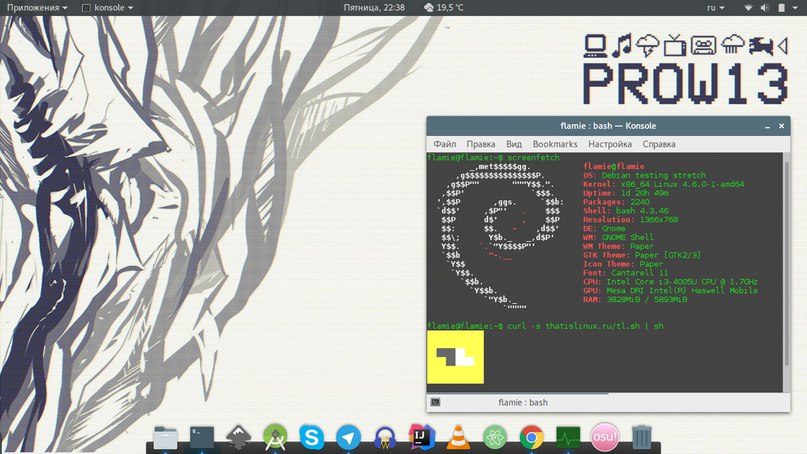Click the Wi-Fi icon in top bar
The width and height of the screenshot is (807, 454).
coord(749,8)
